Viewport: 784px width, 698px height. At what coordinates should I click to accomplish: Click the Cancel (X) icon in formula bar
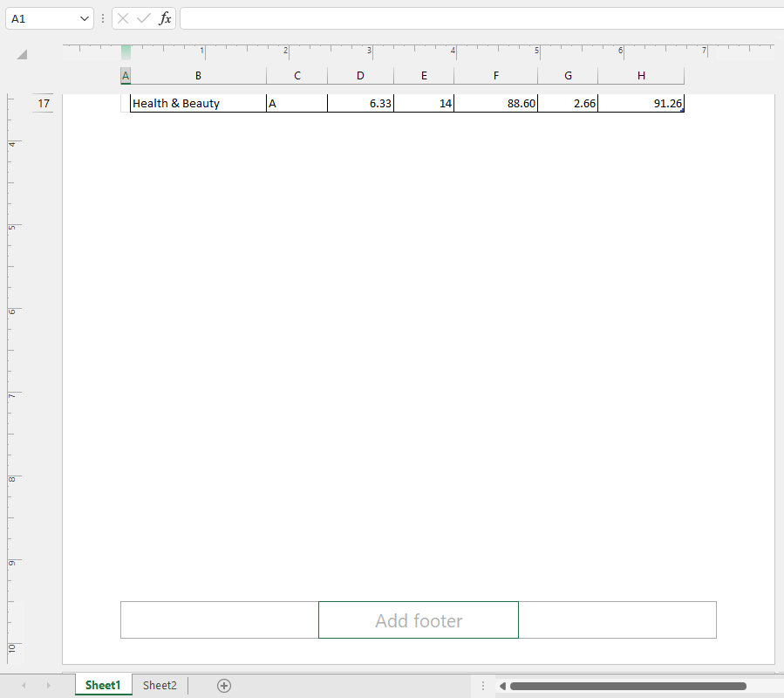pos(122,17)
